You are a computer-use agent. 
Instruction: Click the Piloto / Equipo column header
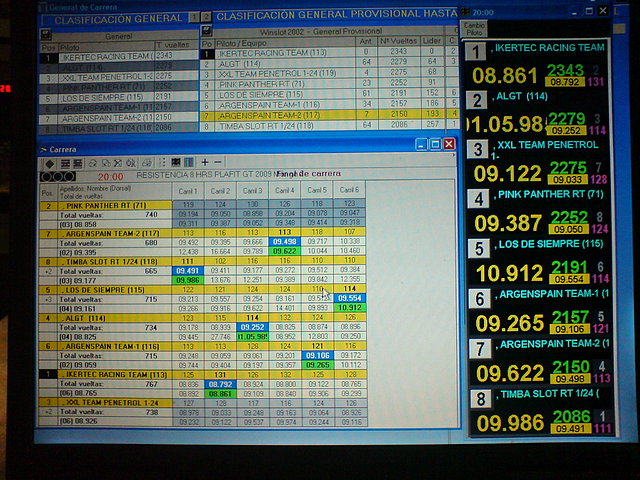tap(284, 43)
